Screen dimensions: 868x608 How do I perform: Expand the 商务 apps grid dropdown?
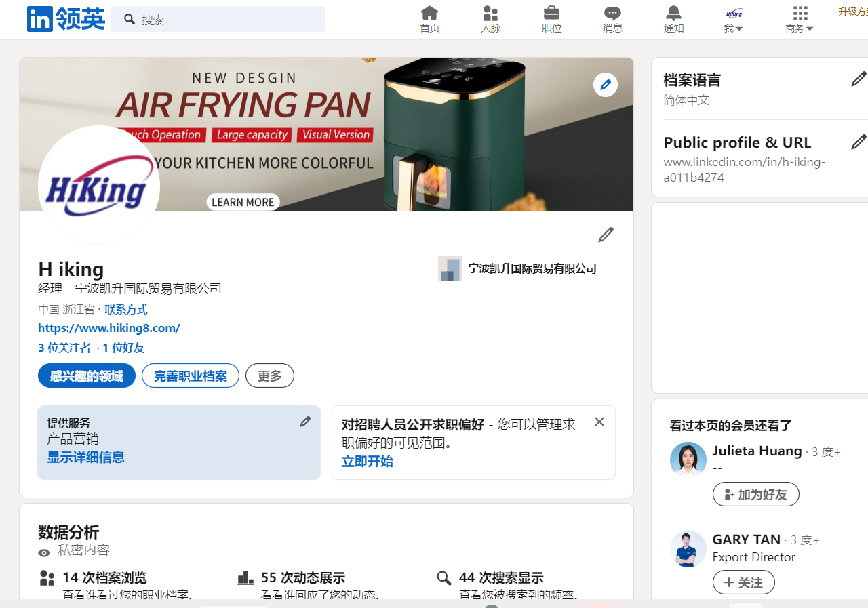pos(800,20)
